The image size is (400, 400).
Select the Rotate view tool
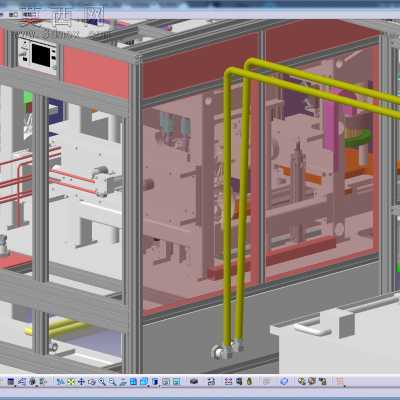[92, 381]
